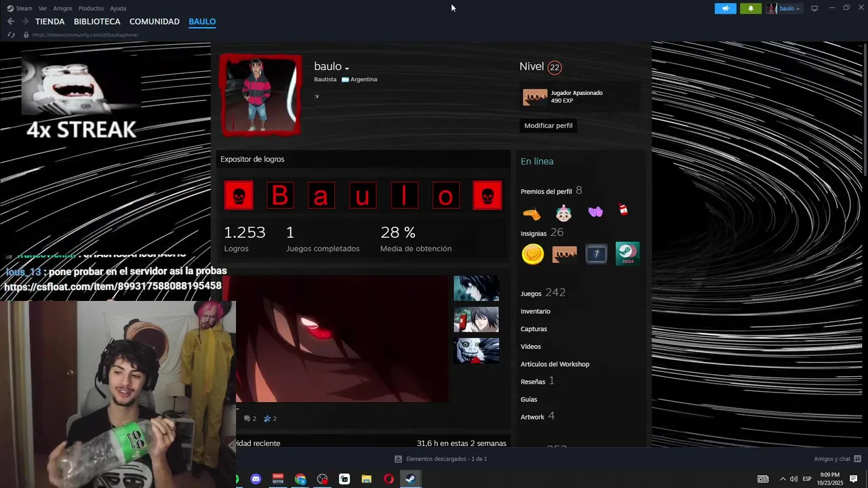868x488 pixels.
Task: Click the purple heart profile award
Action: tap(595, 212)
